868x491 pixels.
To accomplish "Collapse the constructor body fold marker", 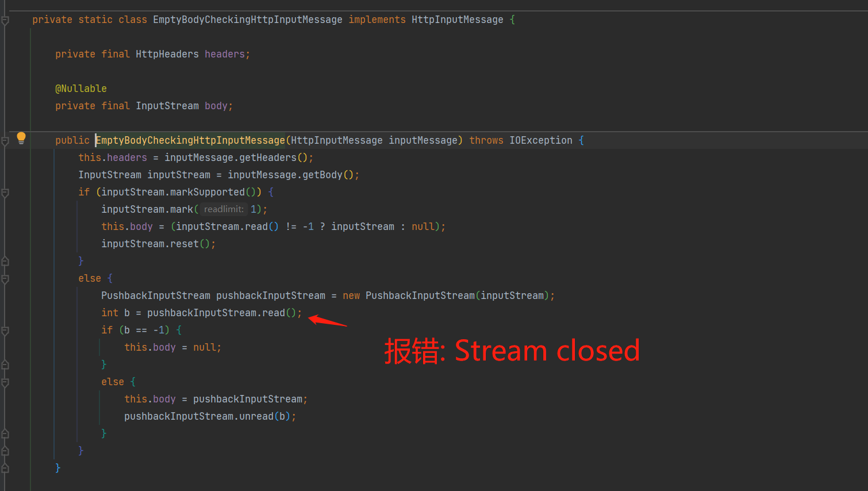I will [x=5, y=140].
